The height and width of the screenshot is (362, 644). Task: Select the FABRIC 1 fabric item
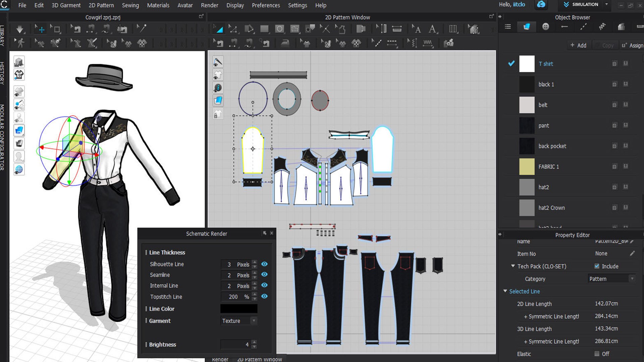[548, 167]
